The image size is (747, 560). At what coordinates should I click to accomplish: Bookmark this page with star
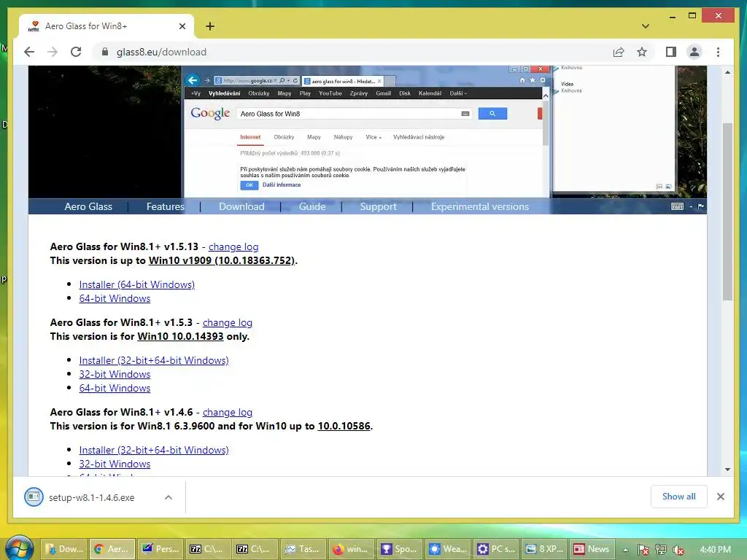click(642, 52)
